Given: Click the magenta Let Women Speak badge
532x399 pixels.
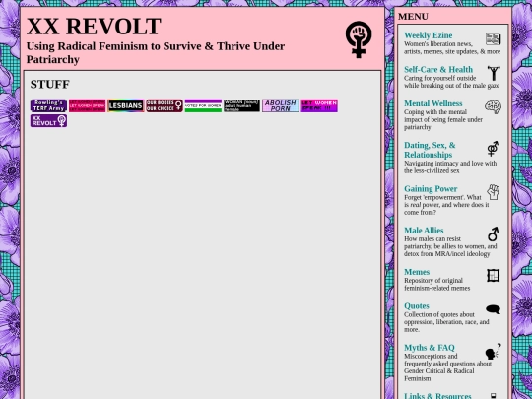Looking at the screenshot, I should (x=319, y=105).
